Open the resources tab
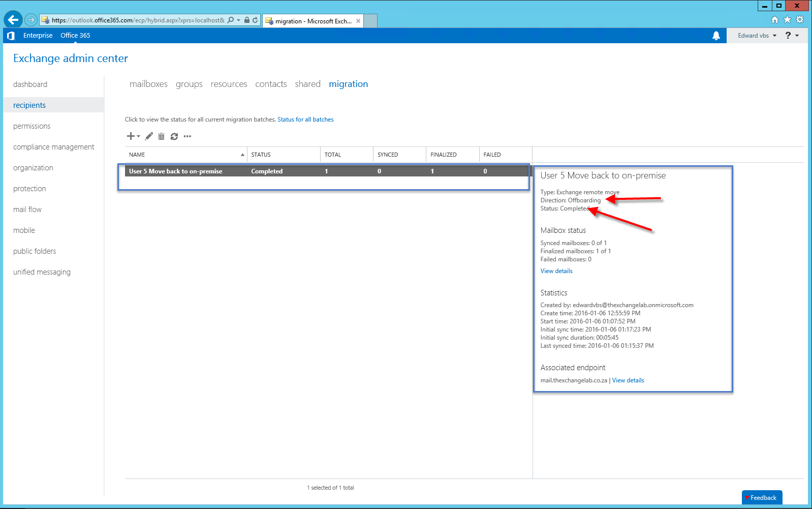Image resolution: width=812 pixels, height=509 pixels. [x=229, y=84]
